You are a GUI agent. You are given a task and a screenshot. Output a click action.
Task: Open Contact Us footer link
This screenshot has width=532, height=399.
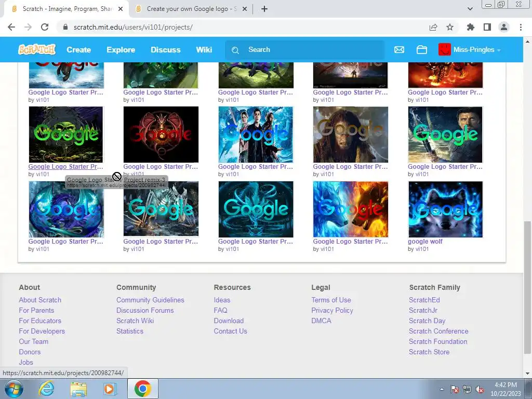coord(230,331)
